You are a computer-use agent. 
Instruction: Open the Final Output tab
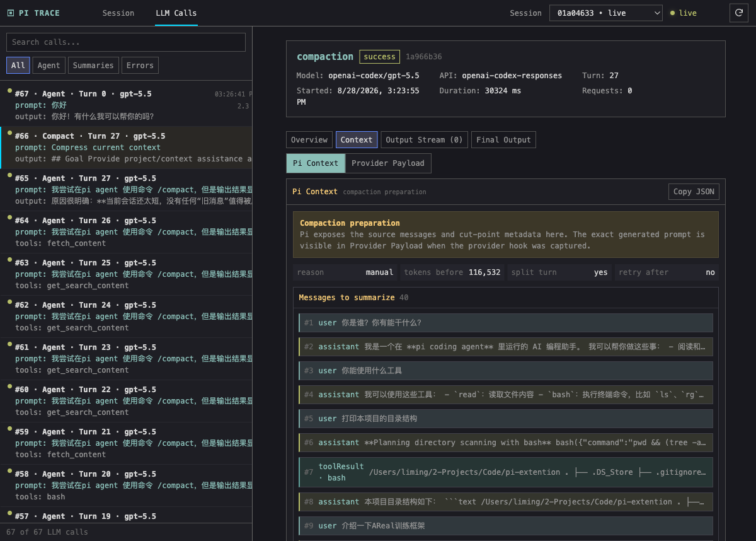[503, 140]
